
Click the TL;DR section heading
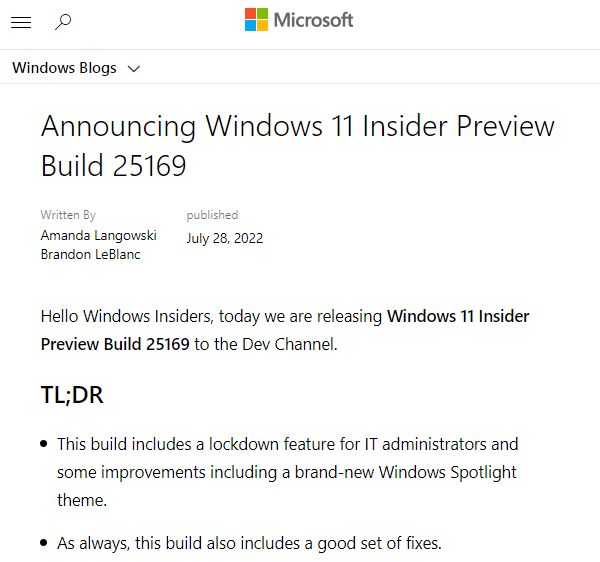[x=72, y=395]
